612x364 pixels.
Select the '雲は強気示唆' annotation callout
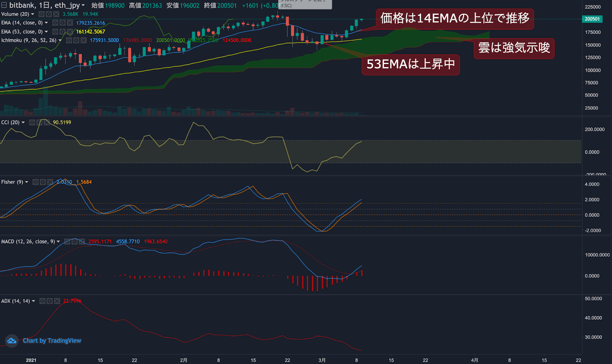coord(514,48)
